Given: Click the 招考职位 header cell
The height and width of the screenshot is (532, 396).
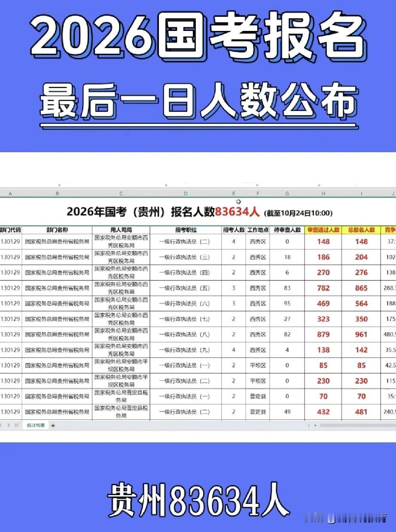Looking at the screenshot, I should (186, 230).
